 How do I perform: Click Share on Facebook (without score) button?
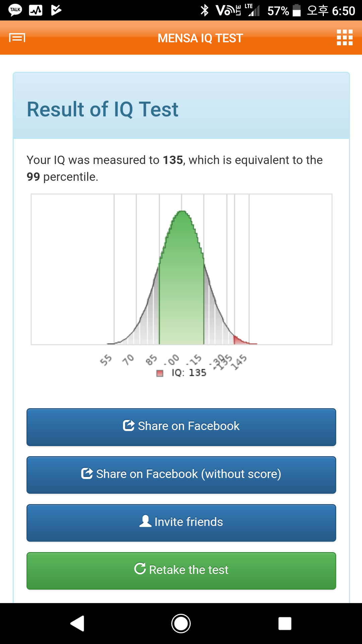coord(181,475)
